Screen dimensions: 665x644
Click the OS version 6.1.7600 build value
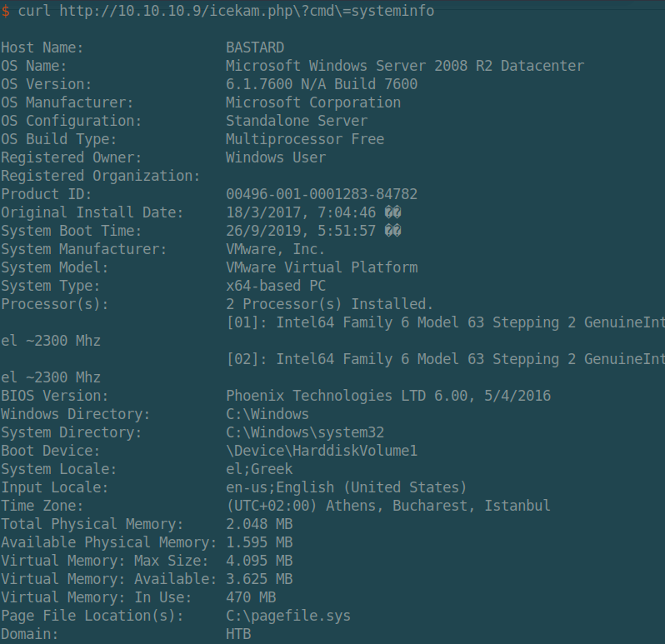[x=322, y=84]
